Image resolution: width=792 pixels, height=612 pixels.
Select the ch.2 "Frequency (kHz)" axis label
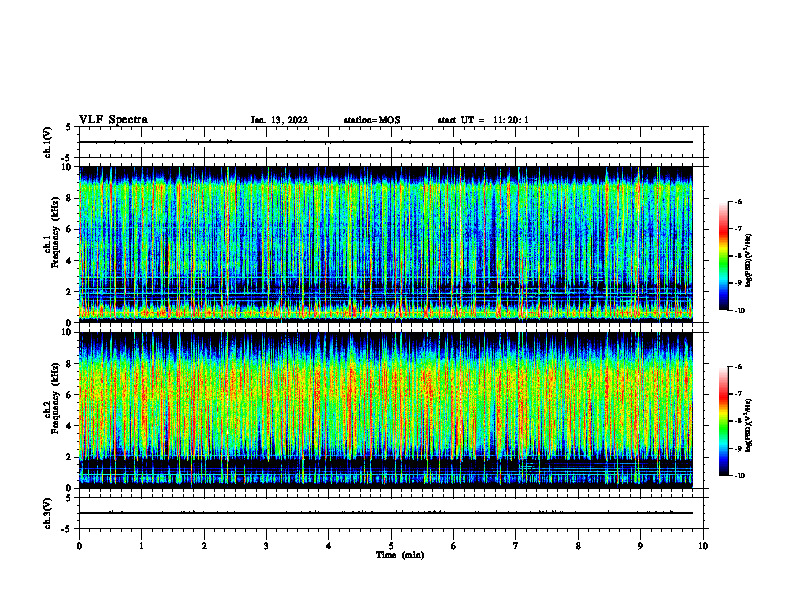coord(55,397)
